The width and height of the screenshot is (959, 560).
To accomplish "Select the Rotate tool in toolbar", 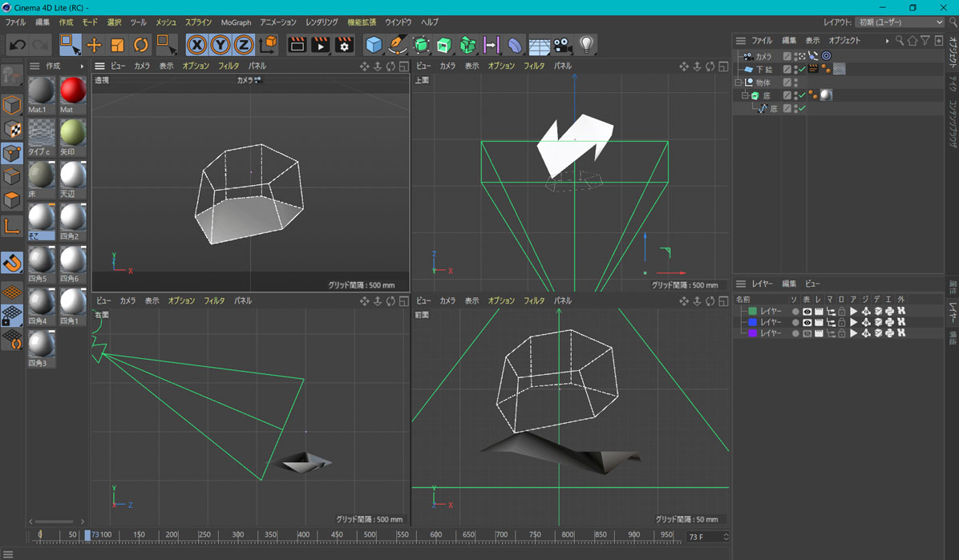I will coord(140,45).
